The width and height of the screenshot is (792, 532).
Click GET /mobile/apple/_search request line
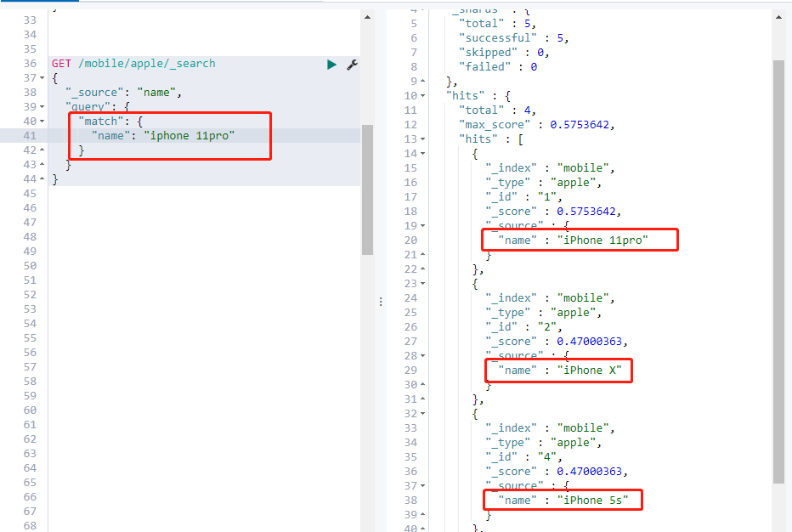(133, 64)
